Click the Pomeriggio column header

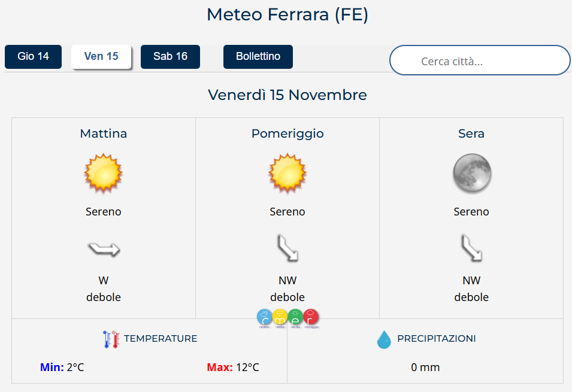(x=287, y=133)
